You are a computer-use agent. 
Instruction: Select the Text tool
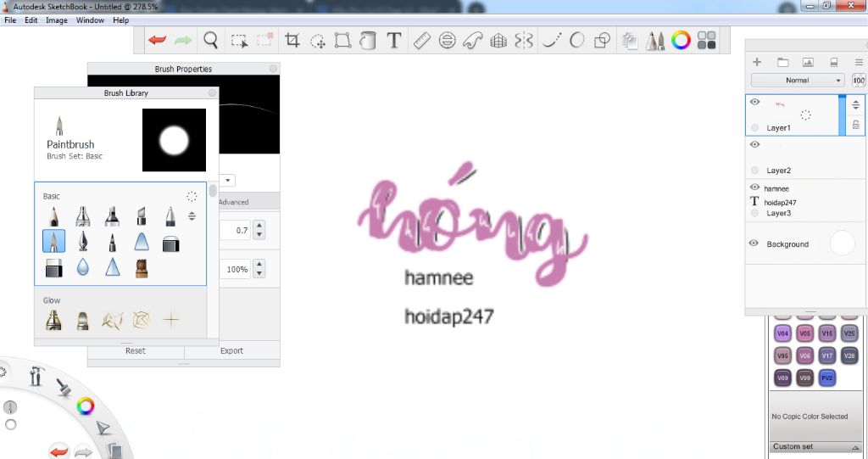(x=393, y=40)
